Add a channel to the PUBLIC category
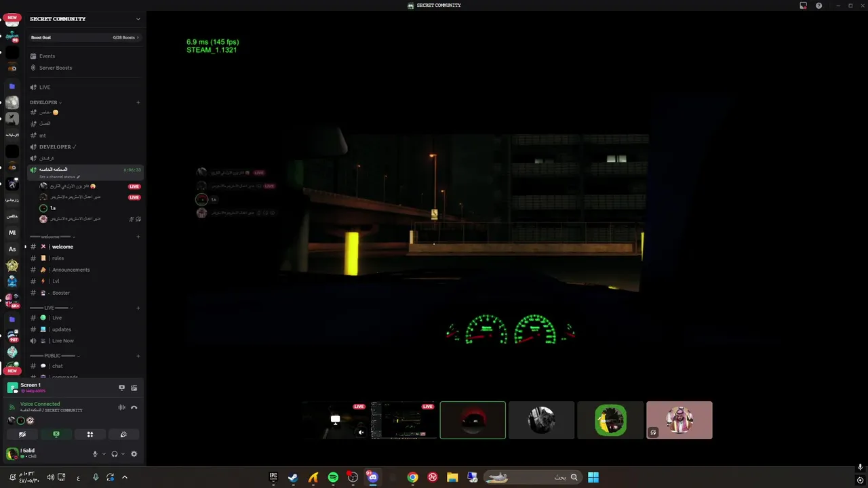868x488 pixels. (138, 356)
